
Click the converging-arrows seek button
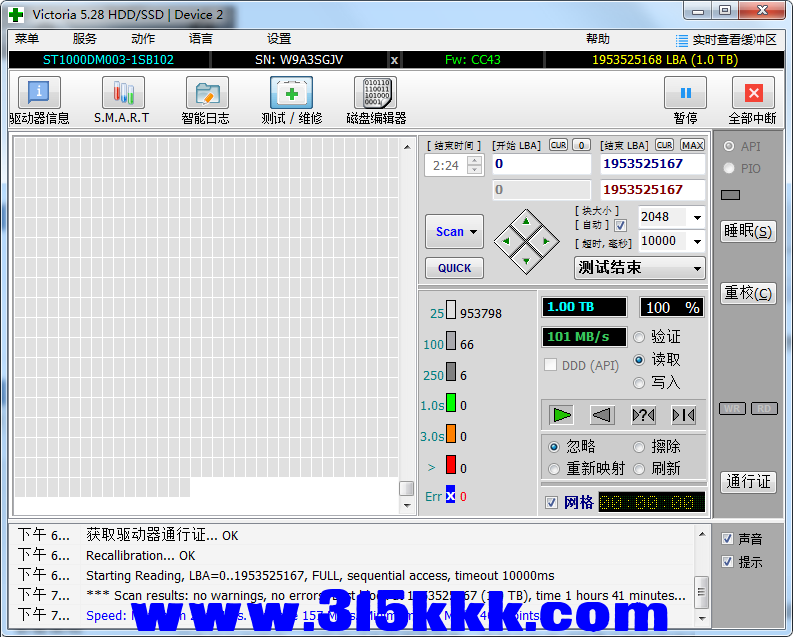684,415
